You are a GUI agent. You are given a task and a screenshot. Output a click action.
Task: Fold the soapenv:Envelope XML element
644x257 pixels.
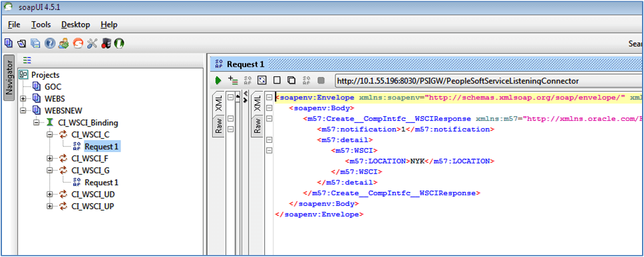(x=269, y=98)
